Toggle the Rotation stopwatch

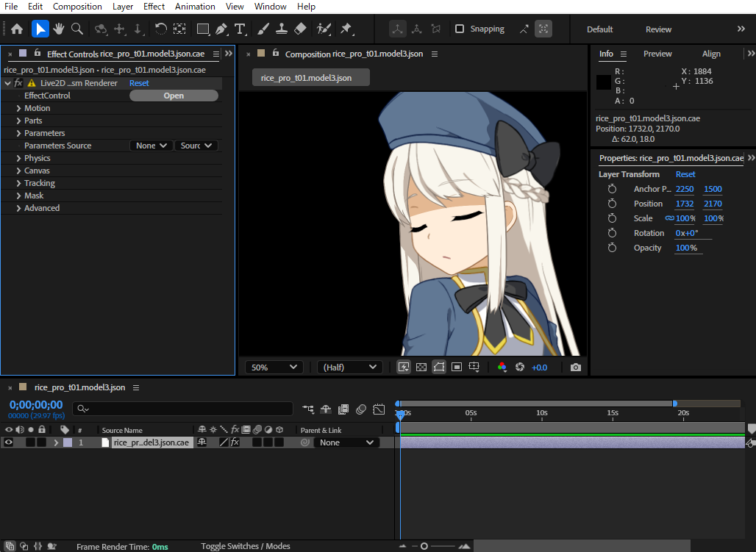(612, 233)
